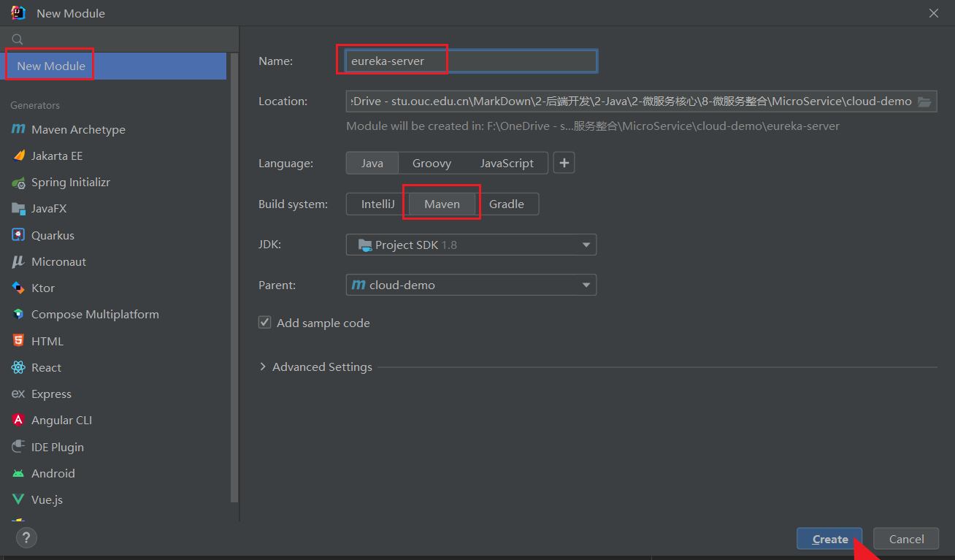Click 'Module will be created in' hint text
This screenshot has width=955, height=560.
pyautogui.click(x=593, y=126)
